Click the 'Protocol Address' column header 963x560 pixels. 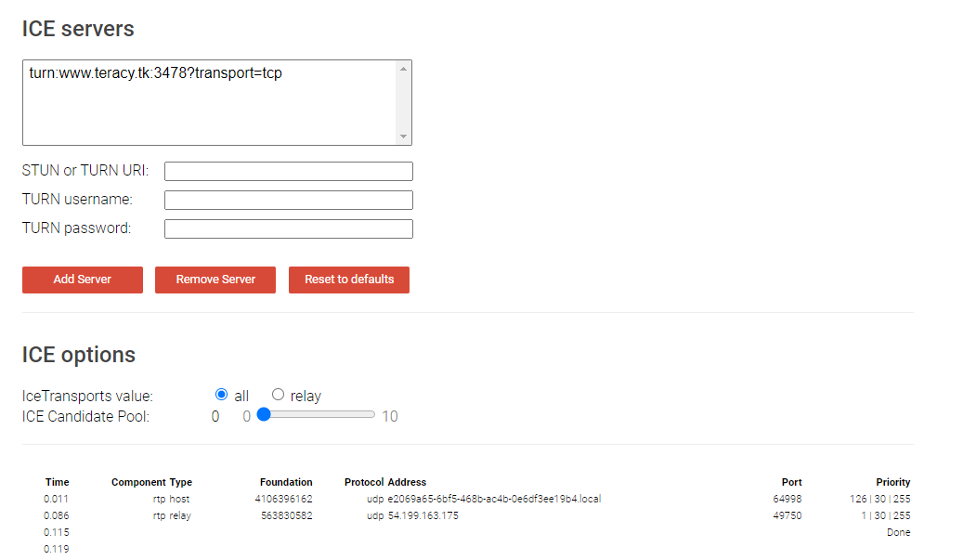(385, 482)
